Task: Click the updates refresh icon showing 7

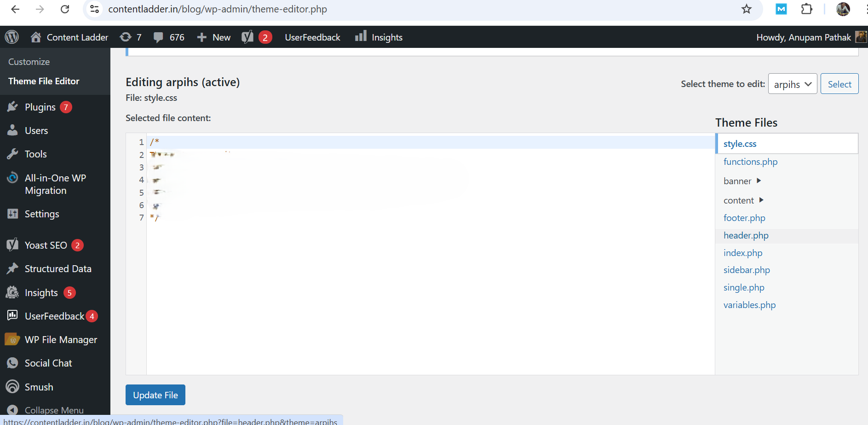Action: tap(125, 37)
